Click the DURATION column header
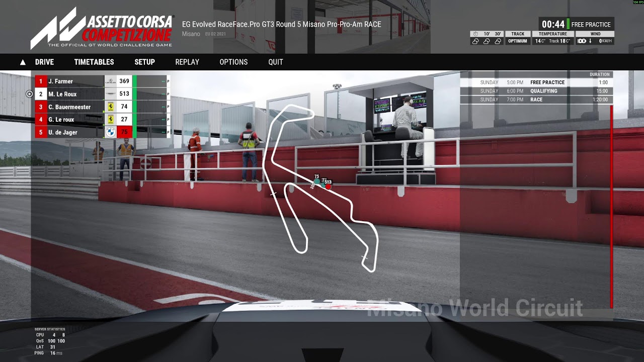Image resolution: width=644 pixels, height=362 pixels. tap(599, 74)
